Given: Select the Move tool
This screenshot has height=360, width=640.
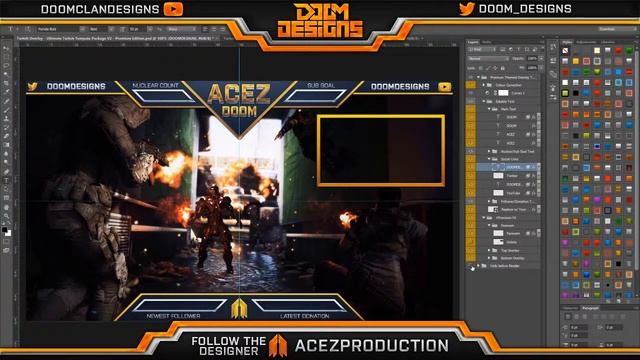Looking at the screenshot, I should [x=6, y=48].
